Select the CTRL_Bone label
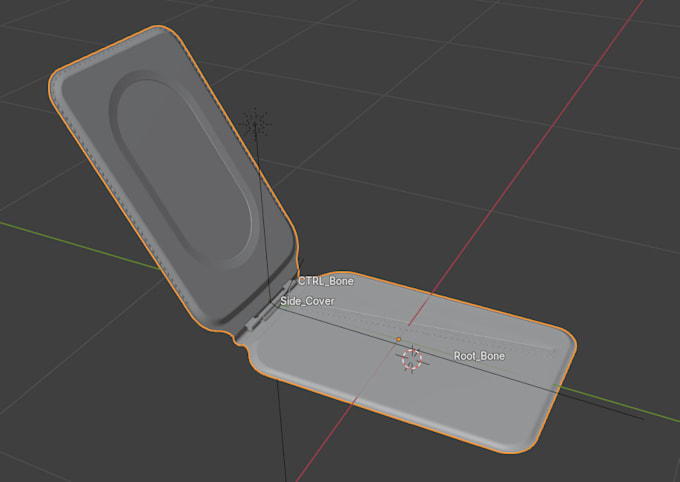This screenshot has width=680, height=482. [326, 281]
